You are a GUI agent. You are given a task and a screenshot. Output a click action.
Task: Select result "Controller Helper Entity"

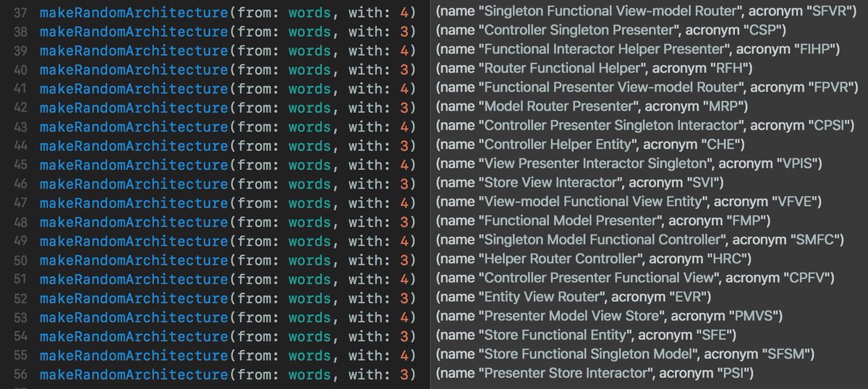590,146
